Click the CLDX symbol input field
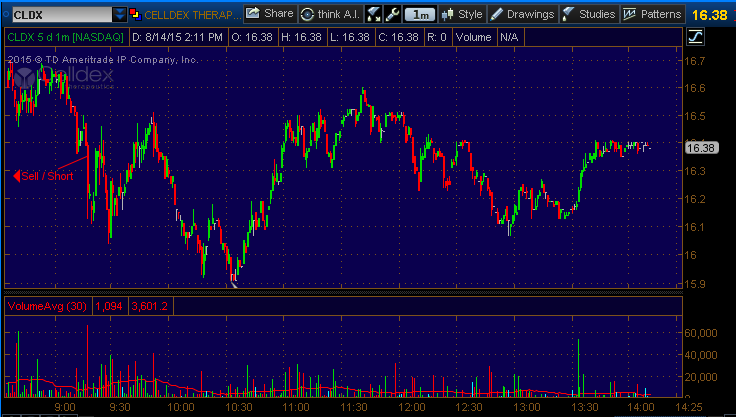This screenshot has width=736, height=417. 62,15
